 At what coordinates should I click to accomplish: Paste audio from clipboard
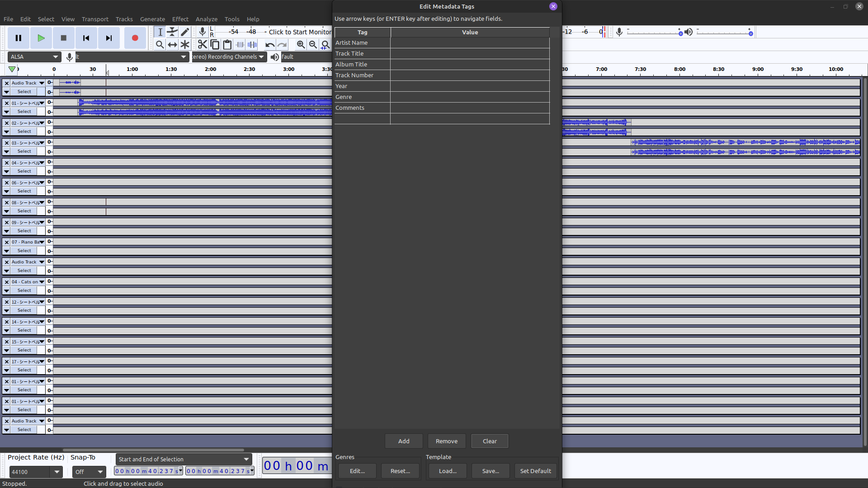227,44
